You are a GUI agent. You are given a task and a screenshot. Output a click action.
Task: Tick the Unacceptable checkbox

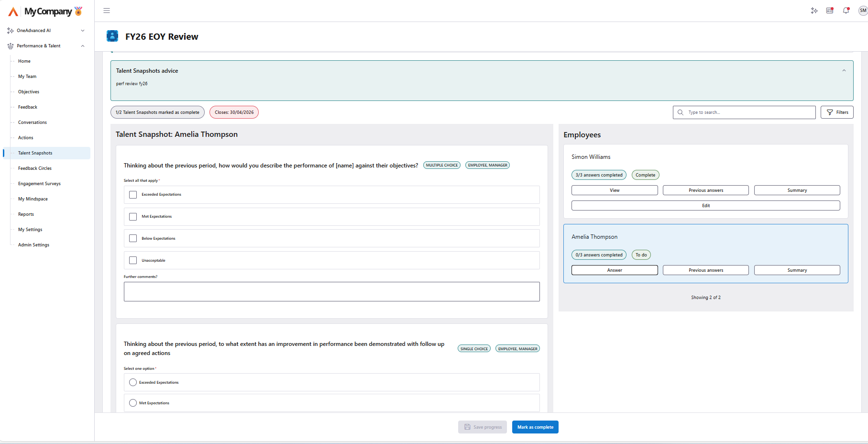click(x=133, y=260)
